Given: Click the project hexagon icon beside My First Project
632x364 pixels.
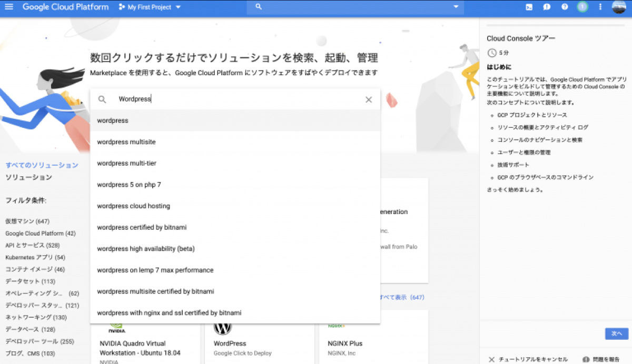Looking at the screenshot, I should 122,7.
